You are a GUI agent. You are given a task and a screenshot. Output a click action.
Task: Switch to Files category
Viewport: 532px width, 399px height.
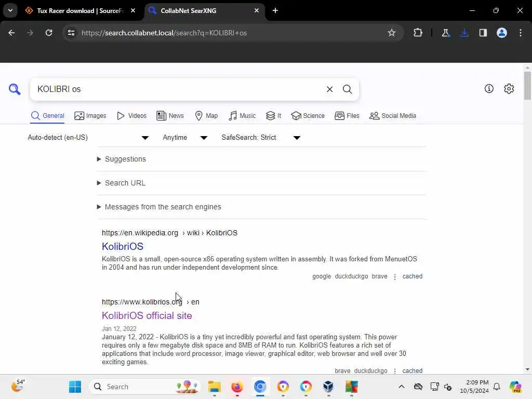tap(347, 116)
